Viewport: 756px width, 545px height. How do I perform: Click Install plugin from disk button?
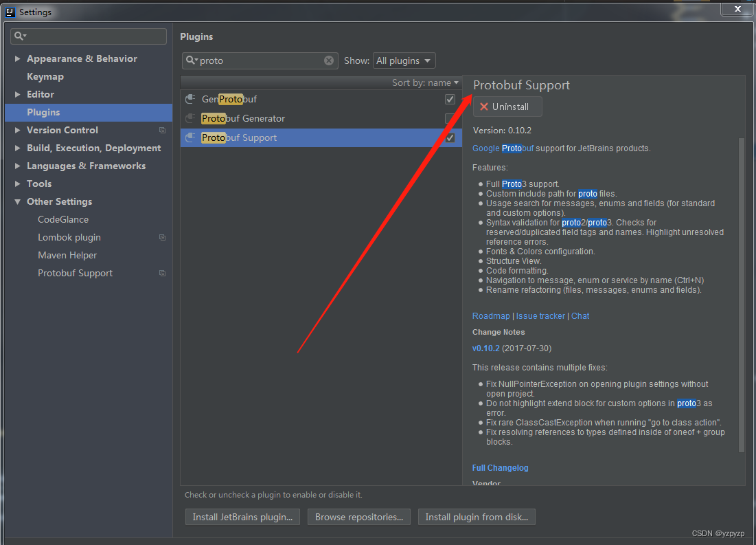(x=477, y=517)
